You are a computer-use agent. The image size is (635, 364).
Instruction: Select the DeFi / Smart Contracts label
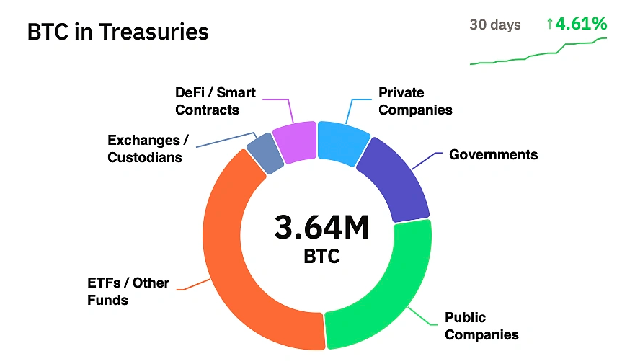click(x=215, y=101)
